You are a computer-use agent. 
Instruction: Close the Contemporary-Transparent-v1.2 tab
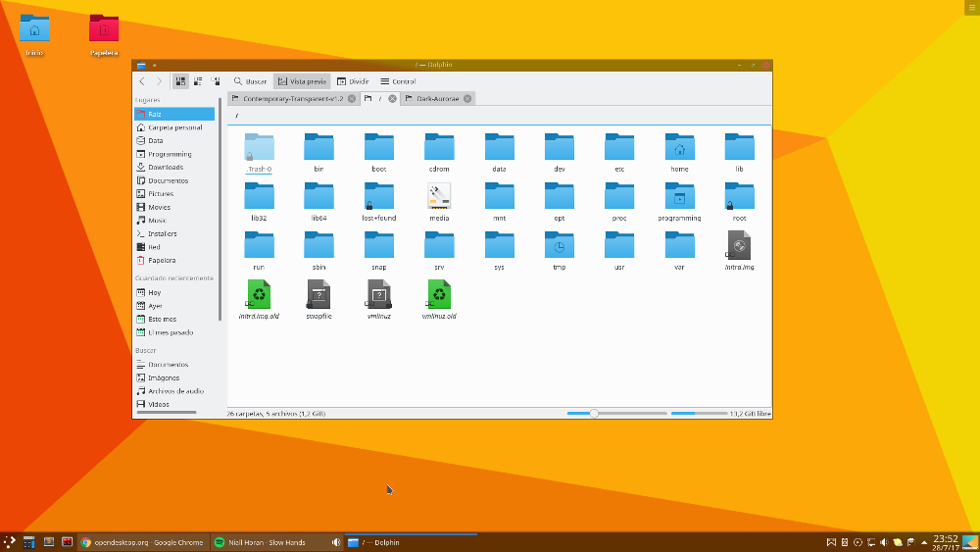352,99
